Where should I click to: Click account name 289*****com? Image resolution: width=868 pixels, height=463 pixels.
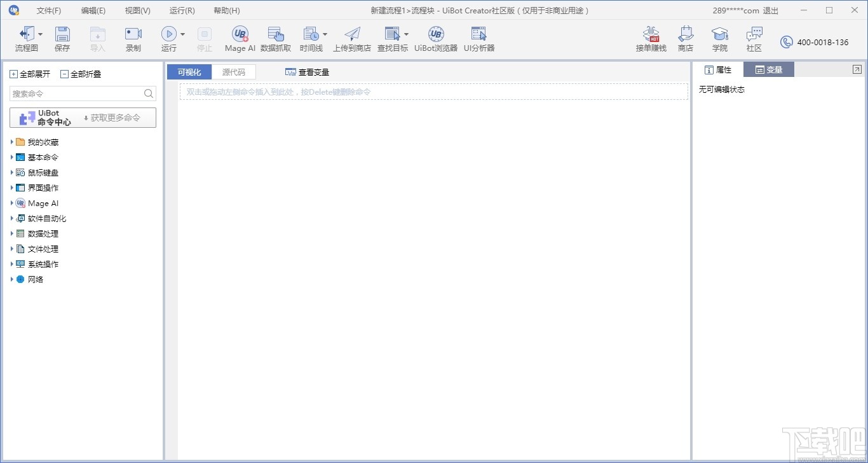coord(736,11)
